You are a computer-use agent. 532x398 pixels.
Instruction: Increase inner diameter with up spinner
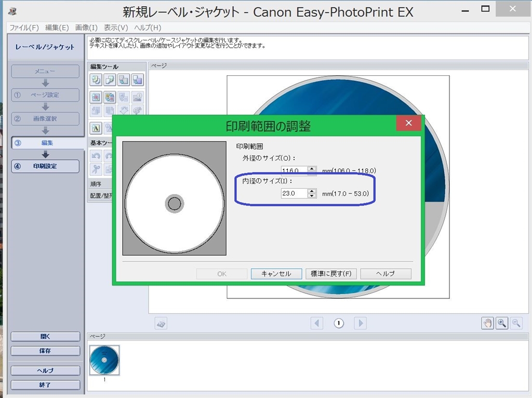tap(312, 190)
